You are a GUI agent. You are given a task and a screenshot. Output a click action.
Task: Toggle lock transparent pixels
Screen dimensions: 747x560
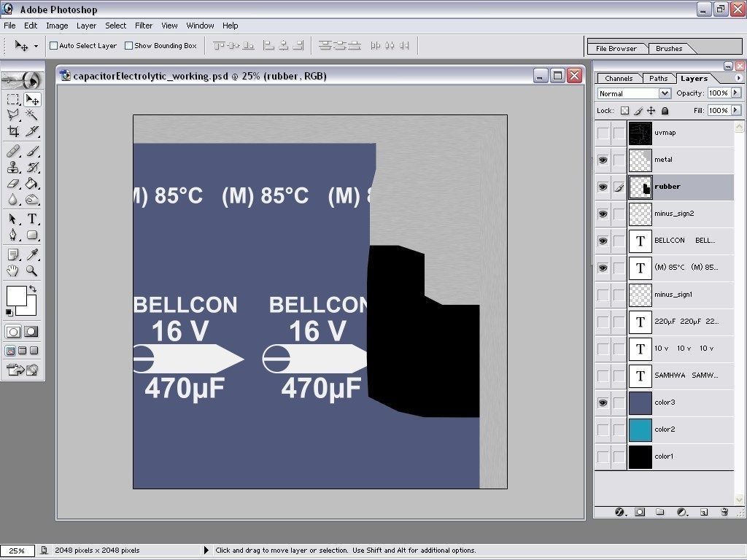coord(624,111)
